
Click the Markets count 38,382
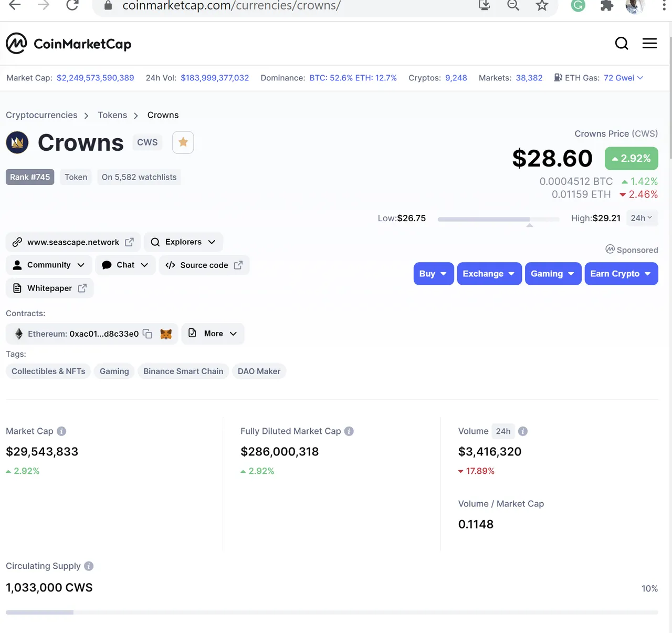pyautogui.click(x=529, y=78)
